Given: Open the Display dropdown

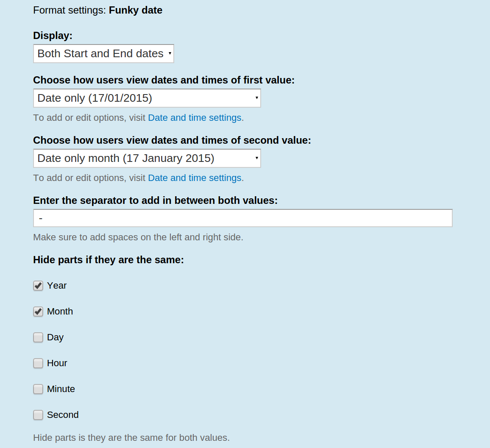Looking at the screenshot, I should [x=103, y=54].
